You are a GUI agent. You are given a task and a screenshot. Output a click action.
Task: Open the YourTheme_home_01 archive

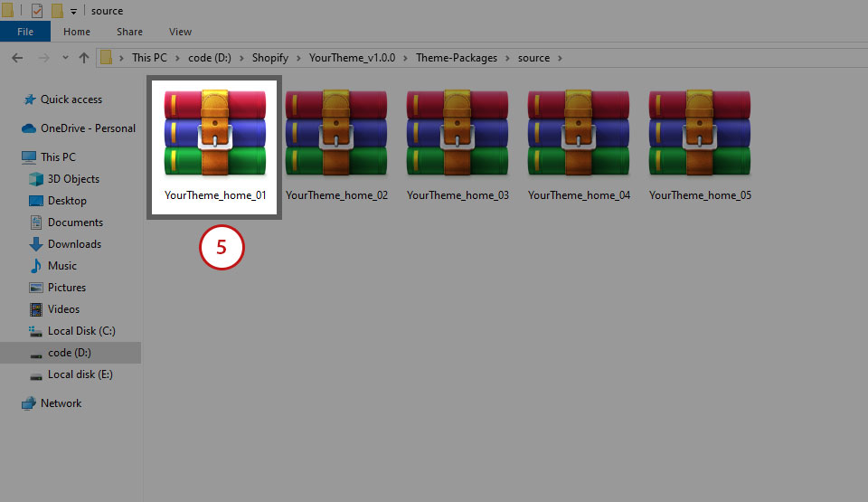[x=215, y=134]
